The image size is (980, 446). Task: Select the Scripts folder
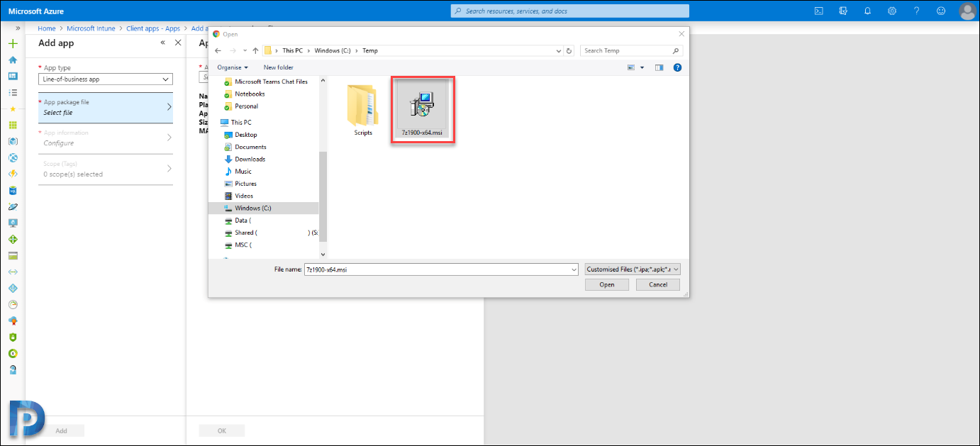point(363,111)
